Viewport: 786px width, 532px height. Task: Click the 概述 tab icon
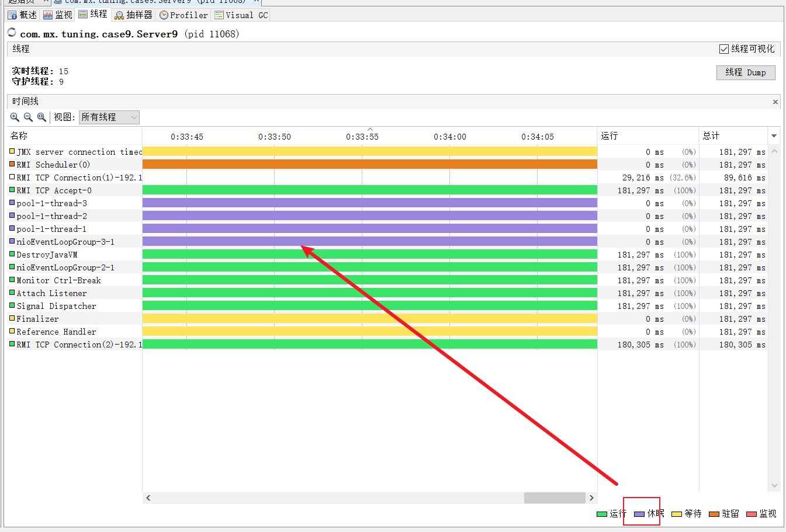pos(12,15)
